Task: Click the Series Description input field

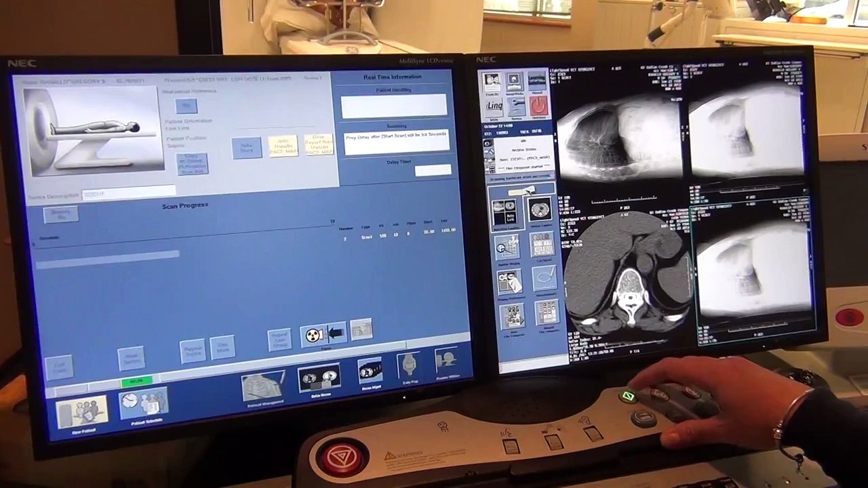Action: tap(128, 193)
